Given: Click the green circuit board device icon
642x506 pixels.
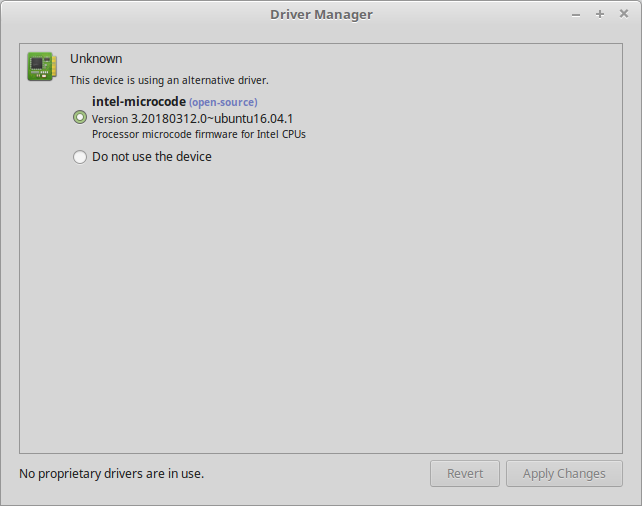Looking at the screenshot, I should pyautogui.click(x=42, y=66).
